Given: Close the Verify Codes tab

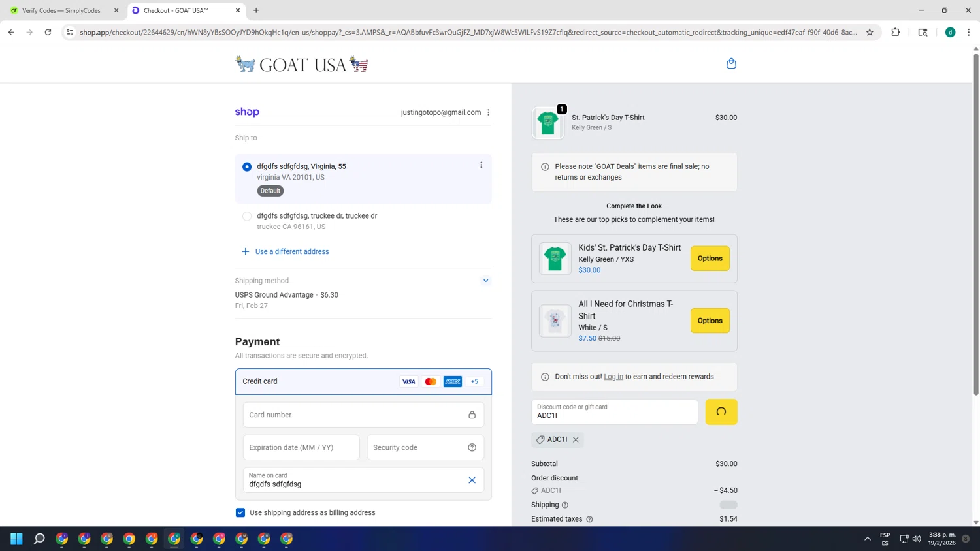Looking at the screenshot, I should click(116, 10).
